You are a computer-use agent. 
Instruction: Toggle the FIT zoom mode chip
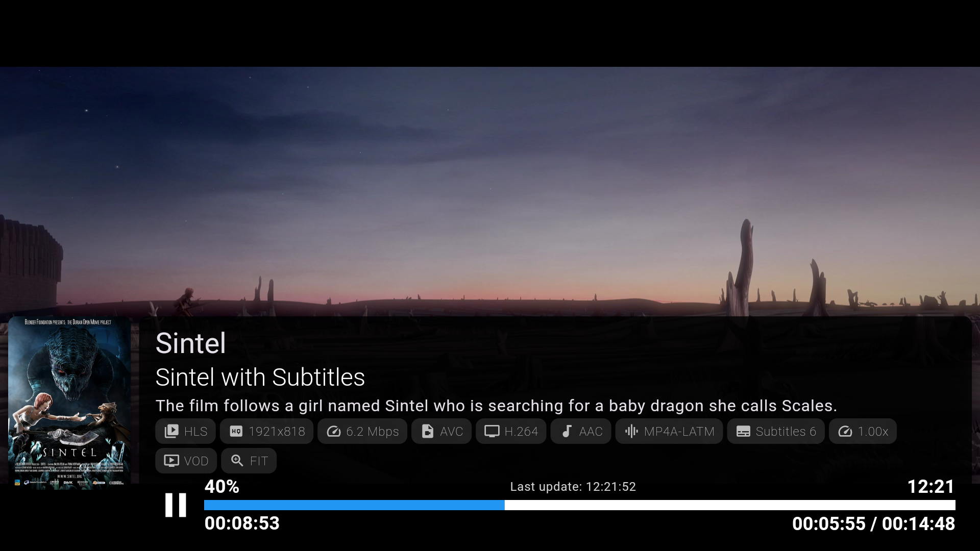pos(249,461)
